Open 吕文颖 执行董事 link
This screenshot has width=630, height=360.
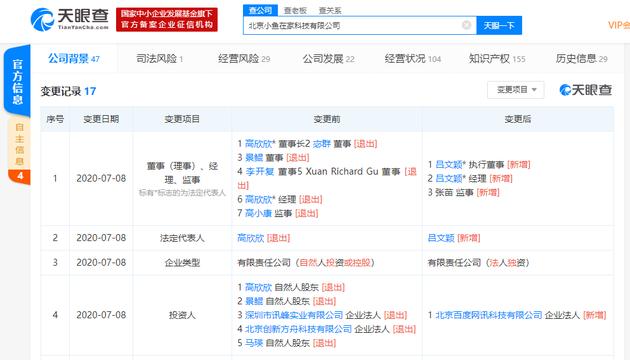pos(449,164)
